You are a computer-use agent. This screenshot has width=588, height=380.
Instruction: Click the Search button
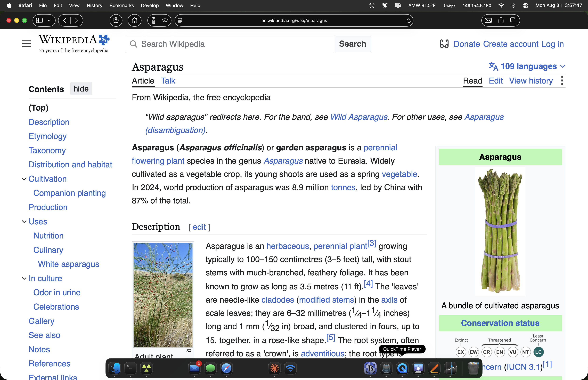(x=353, y=44)
